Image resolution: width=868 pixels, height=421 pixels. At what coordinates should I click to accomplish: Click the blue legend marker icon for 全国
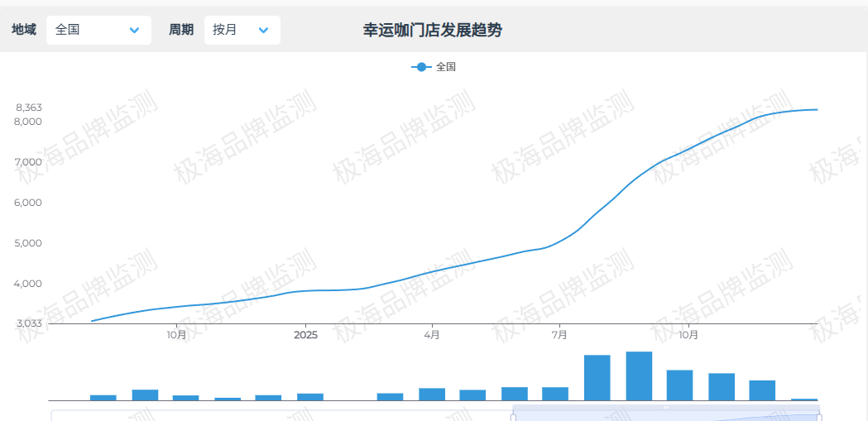pyautogui.click(x=421, y=67)
